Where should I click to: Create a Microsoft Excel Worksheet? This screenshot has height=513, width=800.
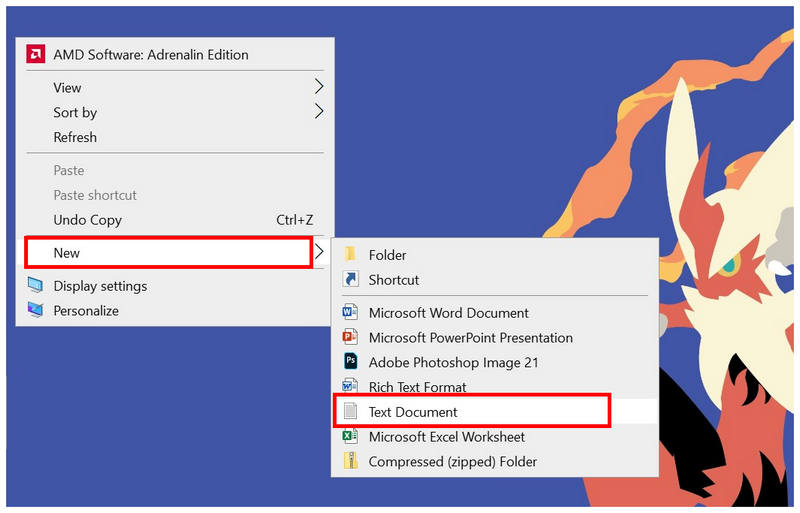pos(446,437)
